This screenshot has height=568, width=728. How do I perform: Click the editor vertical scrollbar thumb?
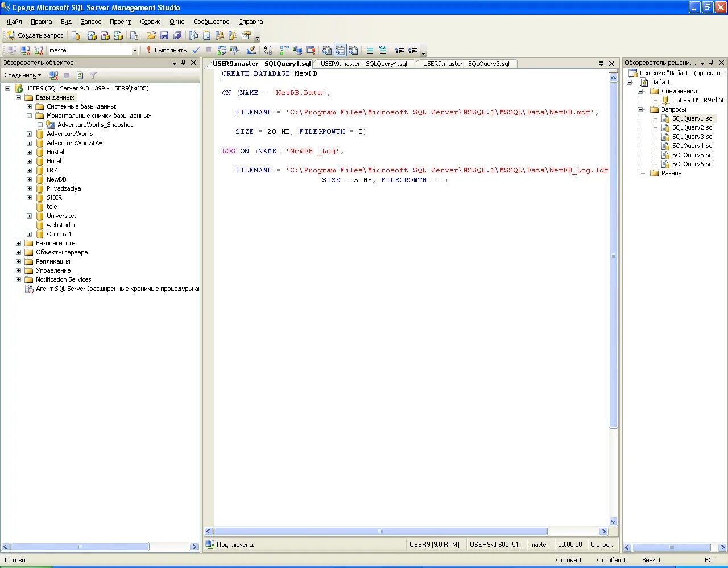point(613,255)
